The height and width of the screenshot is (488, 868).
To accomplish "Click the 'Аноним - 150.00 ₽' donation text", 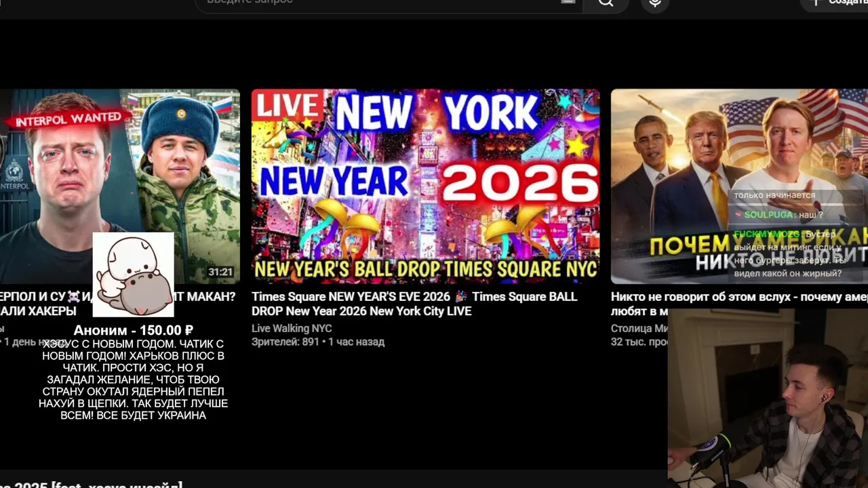I will tap(134, 331).
